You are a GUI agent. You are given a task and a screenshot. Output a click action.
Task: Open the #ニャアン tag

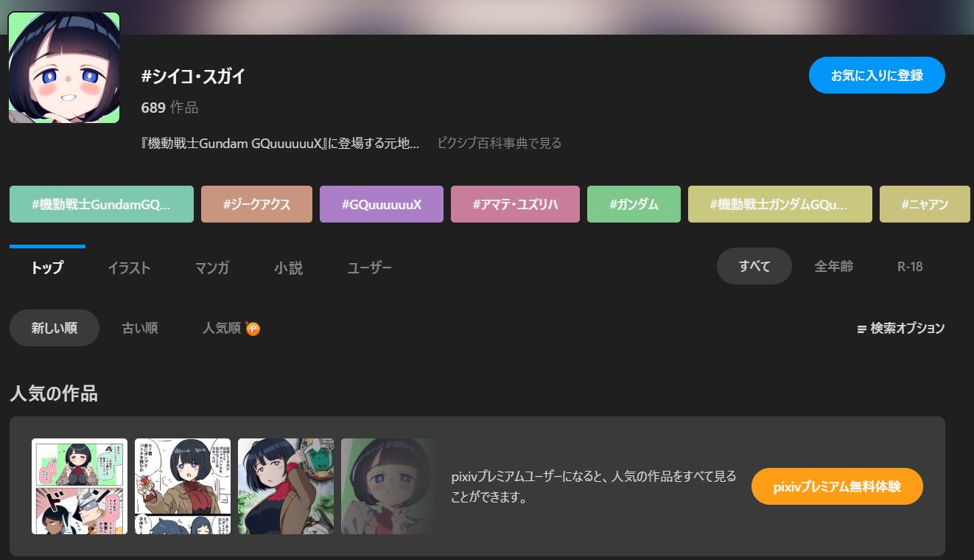point(925,204)
